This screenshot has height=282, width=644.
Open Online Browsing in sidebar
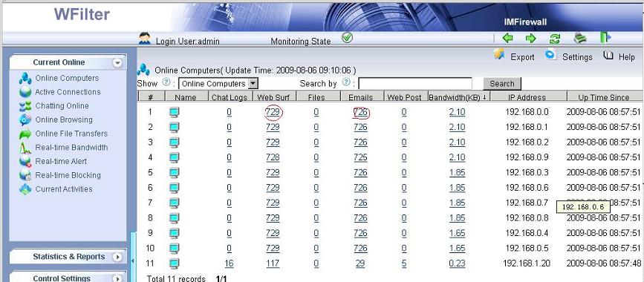click(x=64, y=120)
